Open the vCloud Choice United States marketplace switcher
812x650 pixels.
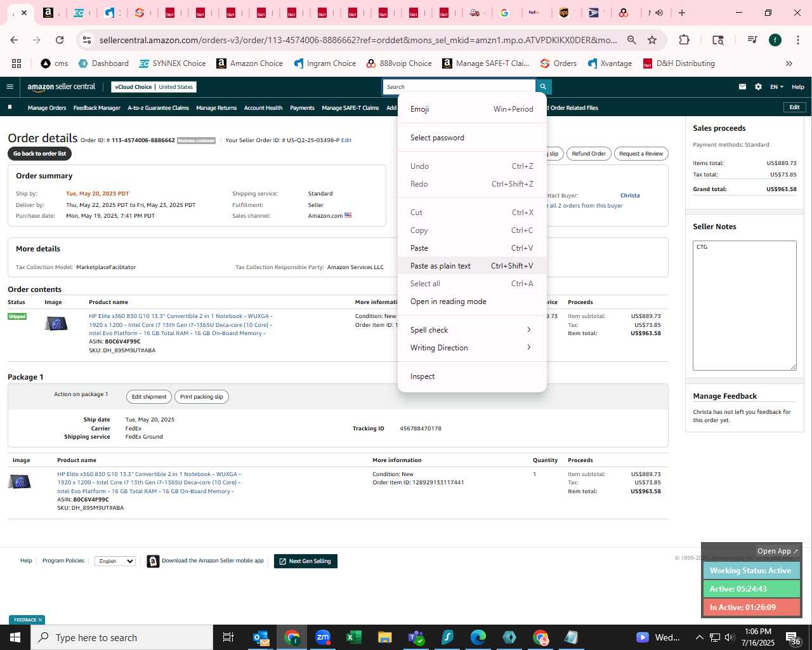pyautogui.click(x=154, y=87)
